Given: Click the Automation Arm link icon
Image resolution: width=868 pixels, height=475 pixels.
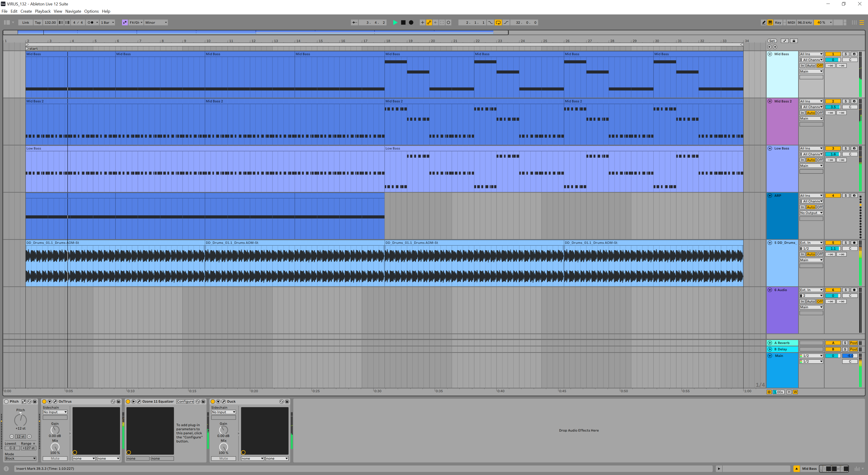Looking at the screenshot, I should [x=429, y=23].
